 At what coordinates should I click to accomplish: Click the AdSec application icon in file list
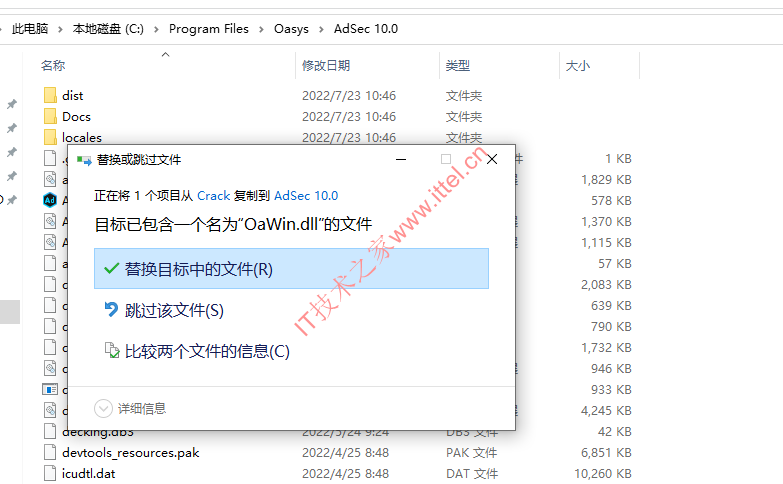click(x=50, y=200)
